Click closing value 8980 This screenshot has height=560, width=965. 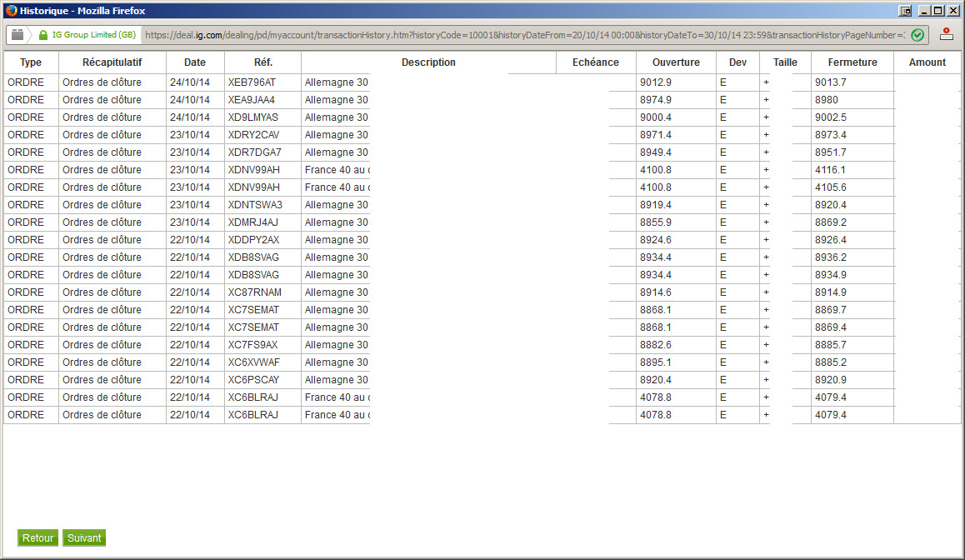[x=827, y=100]
